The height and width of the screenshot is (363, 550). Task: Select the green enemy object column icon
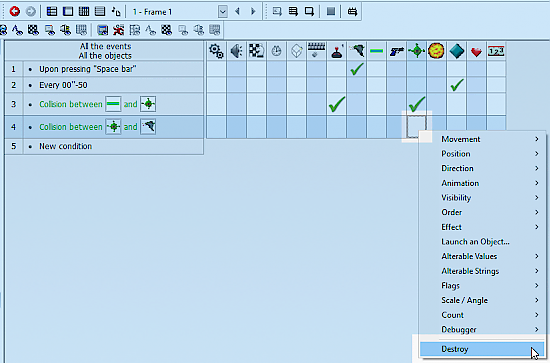[417, 51]
